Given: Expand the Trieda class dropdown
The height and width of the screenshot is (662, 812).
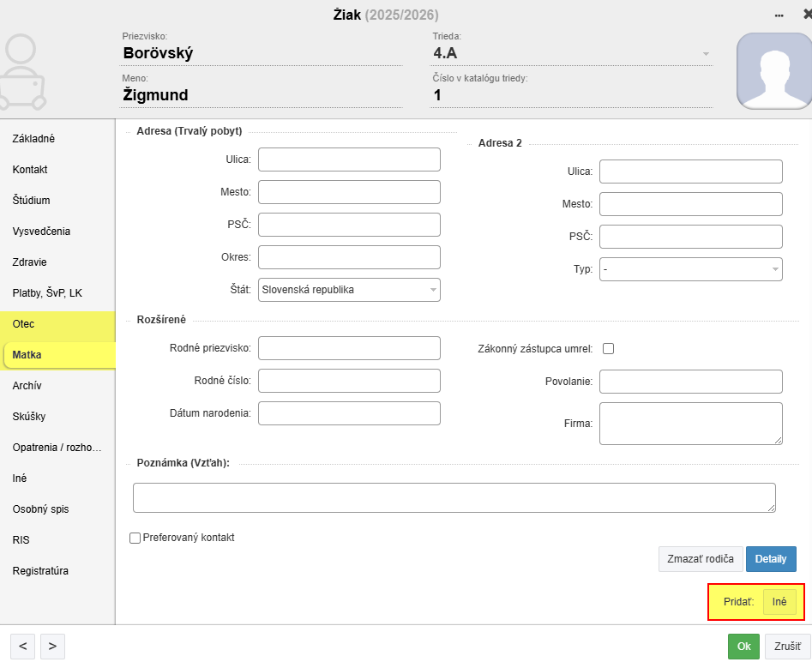Looking at the screenshot, I should (x=706, y=54).
